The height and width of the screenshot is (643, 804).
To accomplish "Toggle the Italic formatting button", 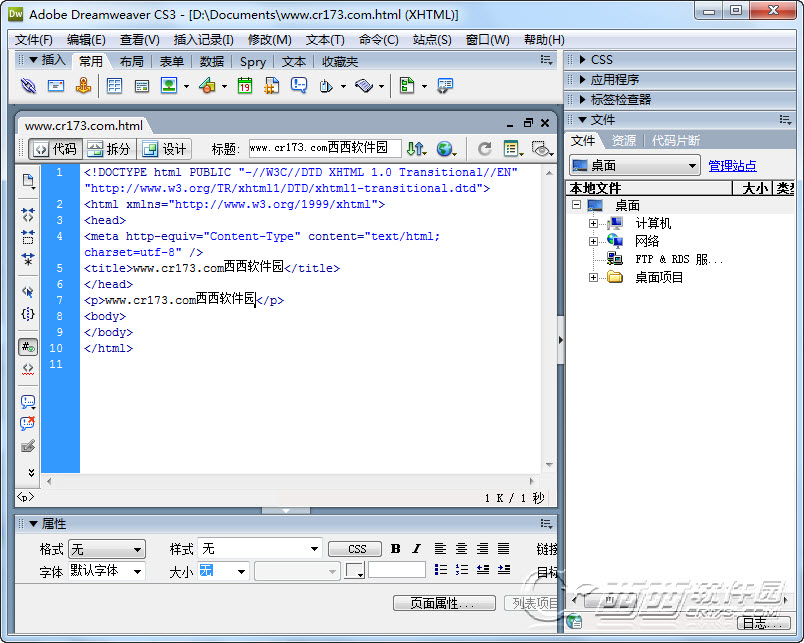I will (416, 549).
